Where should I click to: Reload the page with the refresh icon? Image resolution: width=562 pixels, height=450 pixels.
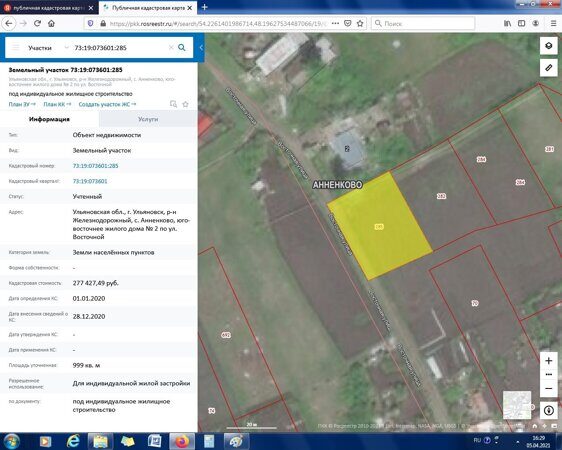click(37, 23)
